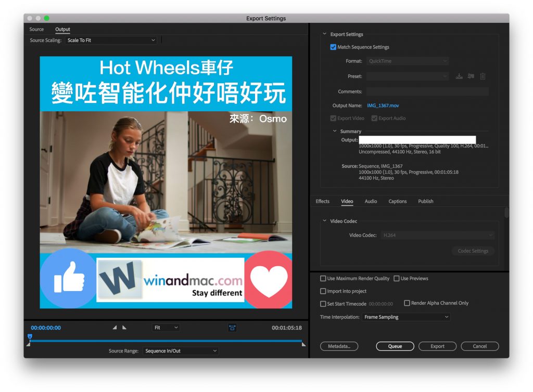Switch to the Audio tab
Viewport: 533px width, 392px height.
click(x=371, y=201)
